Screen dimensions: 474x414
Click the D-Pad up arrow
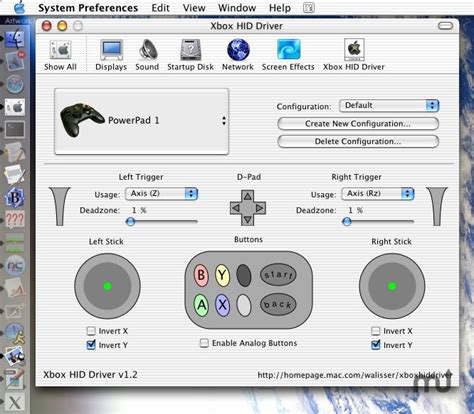pos(247,196)
